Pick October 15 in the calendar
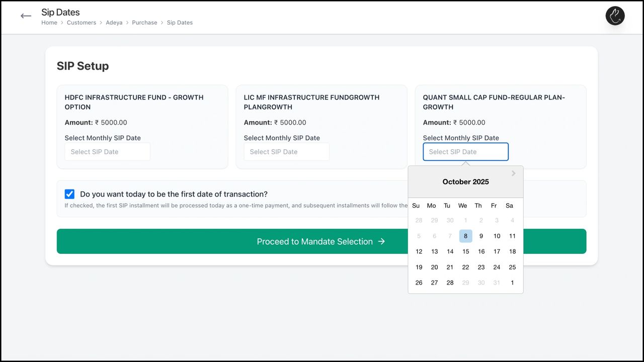 (x=465, y=251)
